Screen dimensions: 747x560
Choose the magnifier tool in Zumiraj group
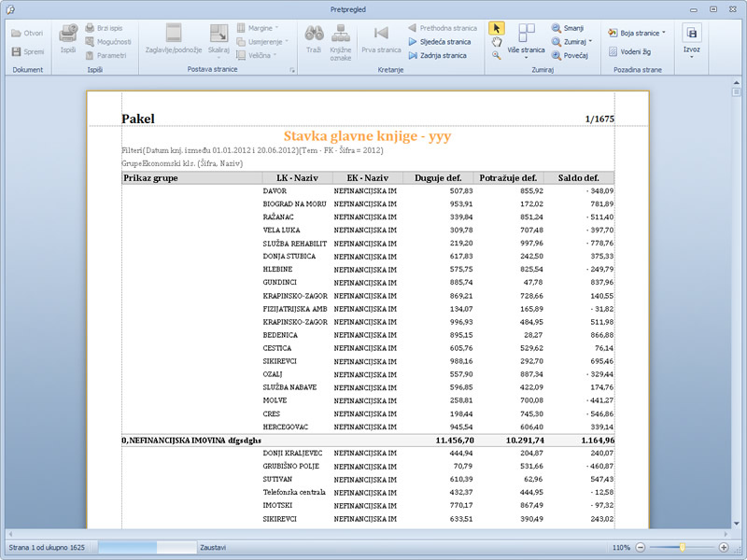point(497,55)
